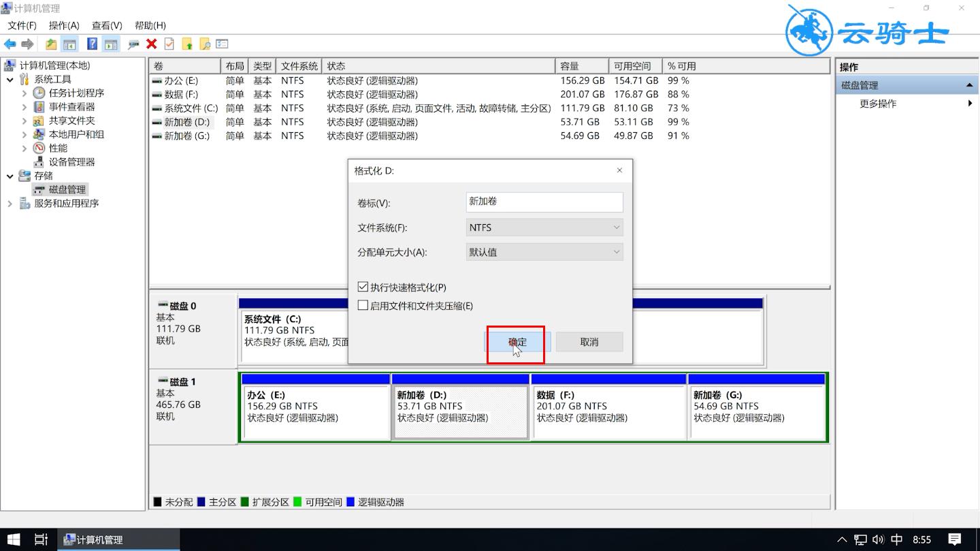Screen dimensions: 980x551
Task: Open the 操作 menu
Action: pos(64,25)
